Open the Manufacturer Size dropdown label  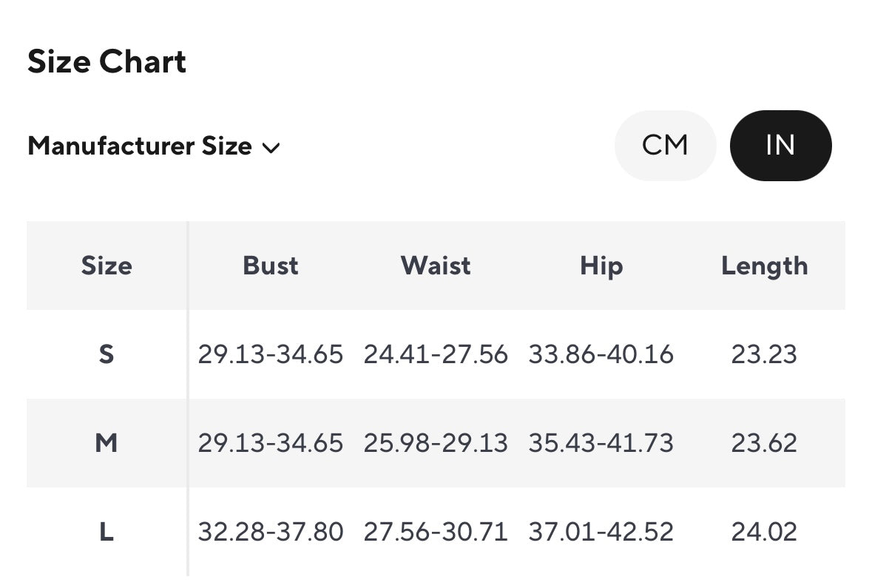pos(140,146)
